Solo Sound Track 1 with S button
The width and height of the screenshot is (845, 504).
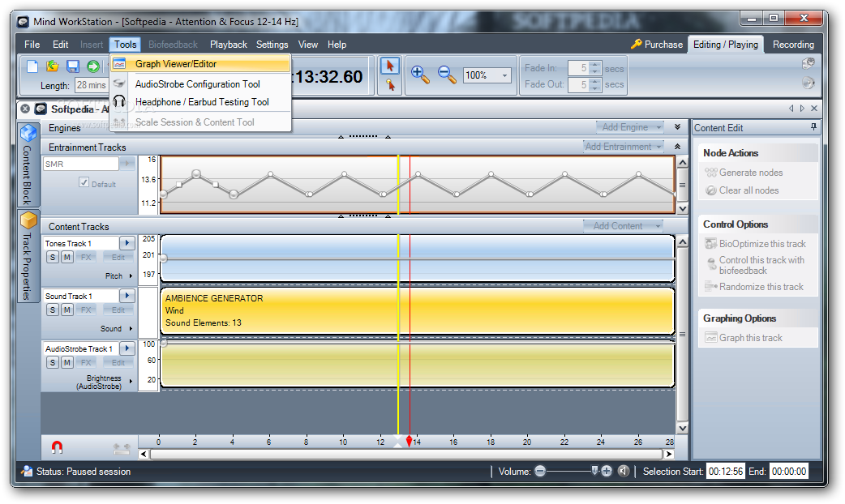tap(52, 310)
